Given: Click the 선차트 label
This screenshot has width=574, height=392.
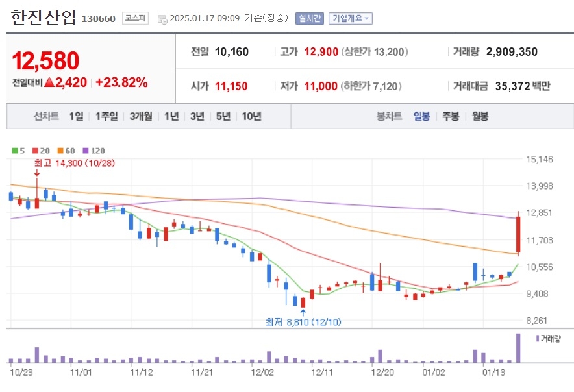Looking at the screenshot, I should point(46,116).
